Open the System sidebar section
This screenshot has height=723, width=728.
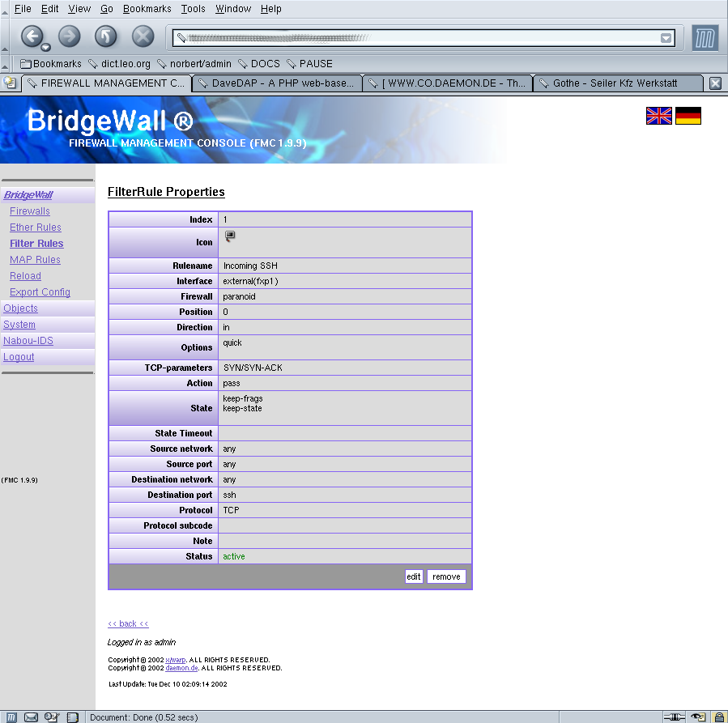click(x=19, y=325)
